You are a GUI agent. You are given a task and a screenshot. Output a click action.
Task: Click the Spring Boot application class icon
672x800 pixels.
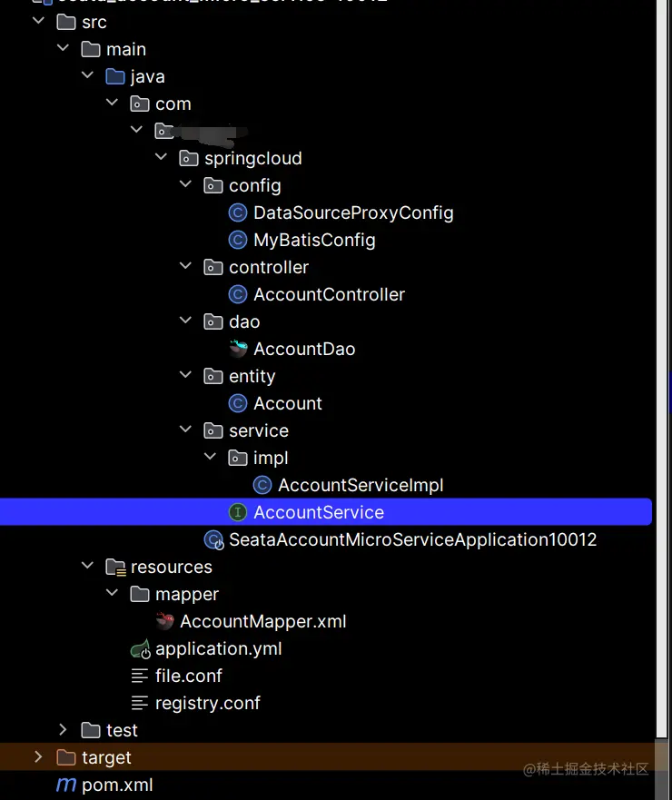[x=214, y=540]
